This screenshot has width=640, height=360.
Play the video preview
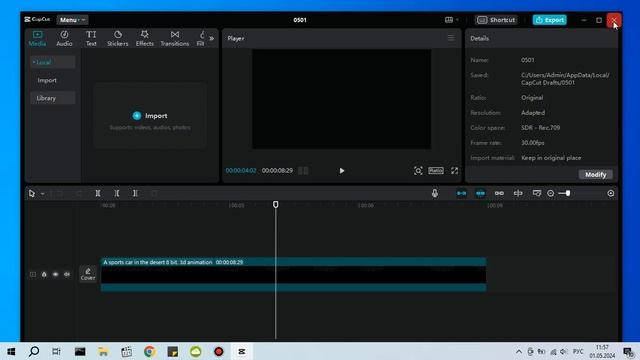point(342,171)
